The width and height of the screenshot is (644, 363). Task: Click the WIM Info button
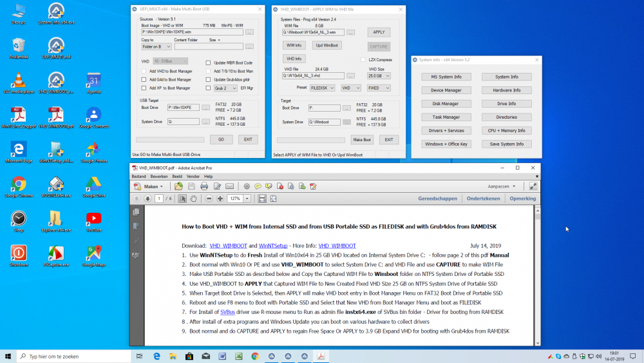tap(294, 45)
